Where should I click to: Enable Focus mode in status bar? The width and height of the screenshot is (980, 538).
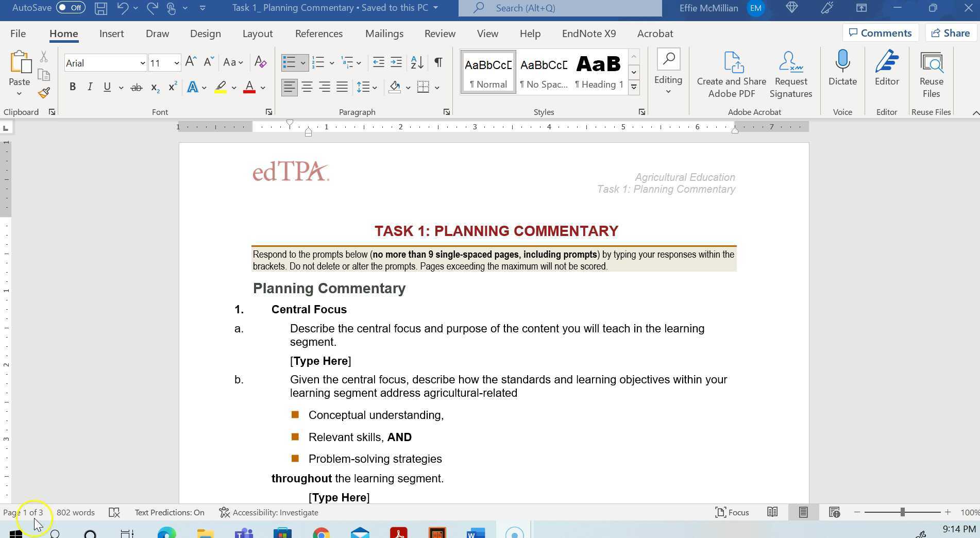point(732,512)
